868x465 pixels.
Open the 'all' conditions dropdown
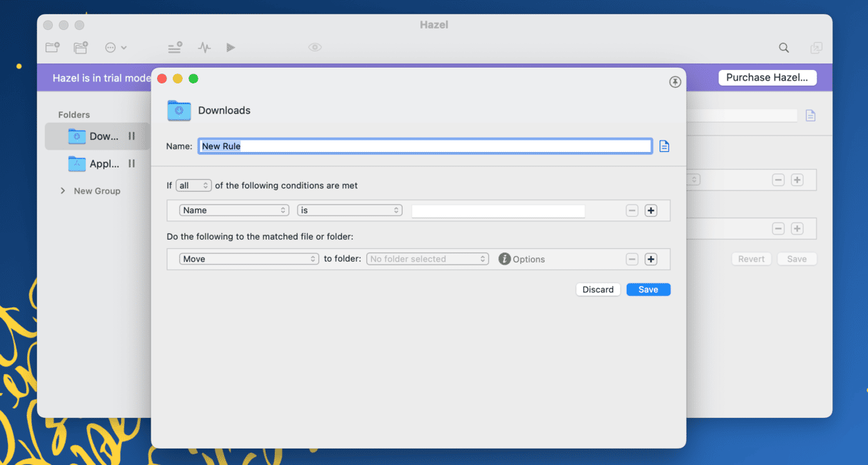pyautogui.click(x=193, y=185)
